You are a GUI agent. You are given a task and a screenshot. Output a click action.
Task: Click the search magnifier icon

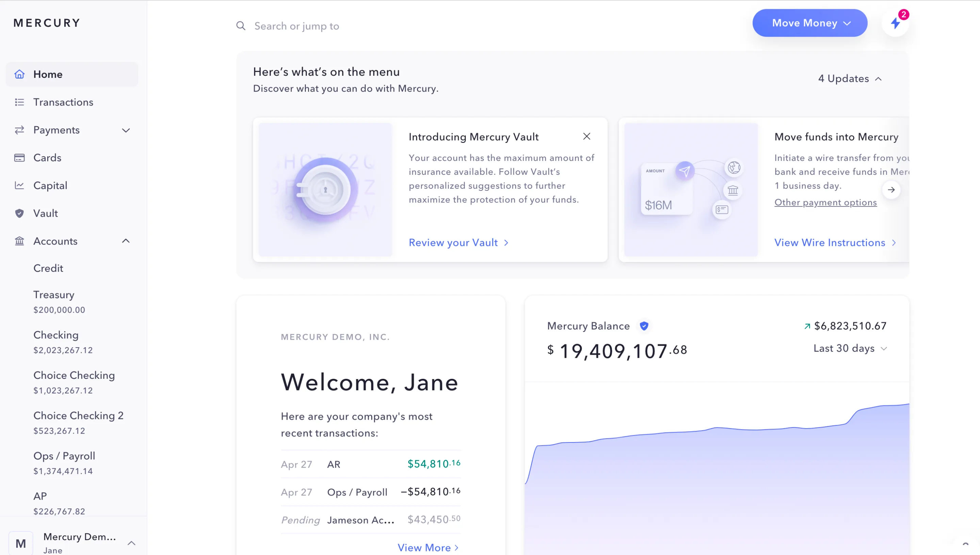point(241,26)
